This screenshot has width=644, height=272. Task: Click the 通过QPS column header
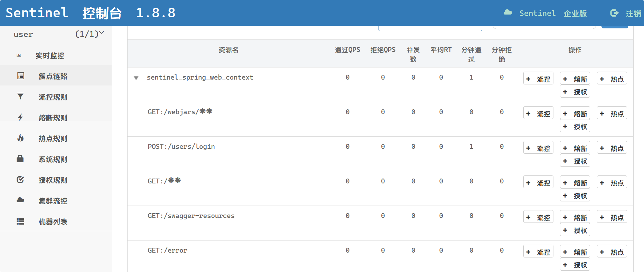tap(347, 50)
